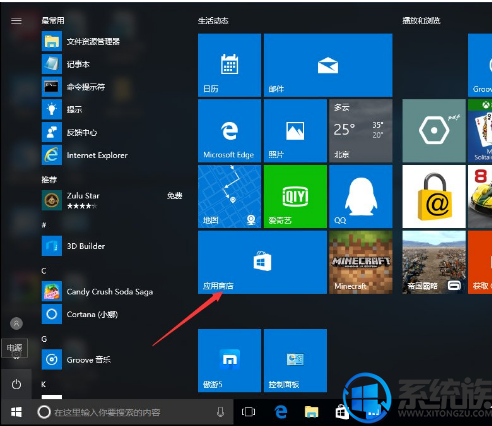The height and width of the screenshot is (426, 492).
Task: Open the Groove tile at top right
Action: tap(480, 65)
